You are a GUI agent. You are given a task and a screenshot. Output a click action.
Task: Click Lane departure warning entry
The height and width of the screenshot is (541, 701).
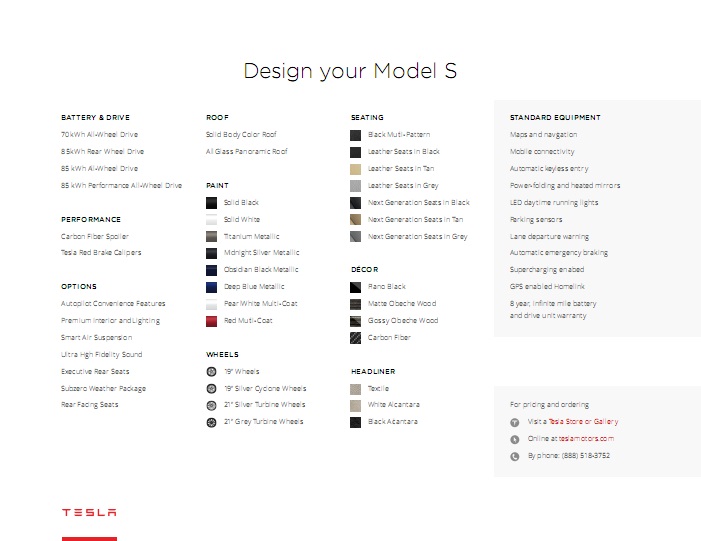[x=549, y=237]
